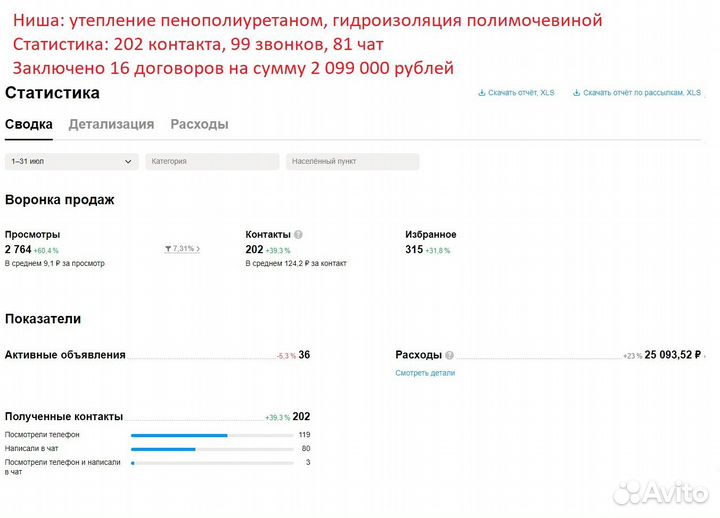The width and height of the screenshot is (720, 518).
Task: Switch to the Сводка tab
Action: (28, 124)
